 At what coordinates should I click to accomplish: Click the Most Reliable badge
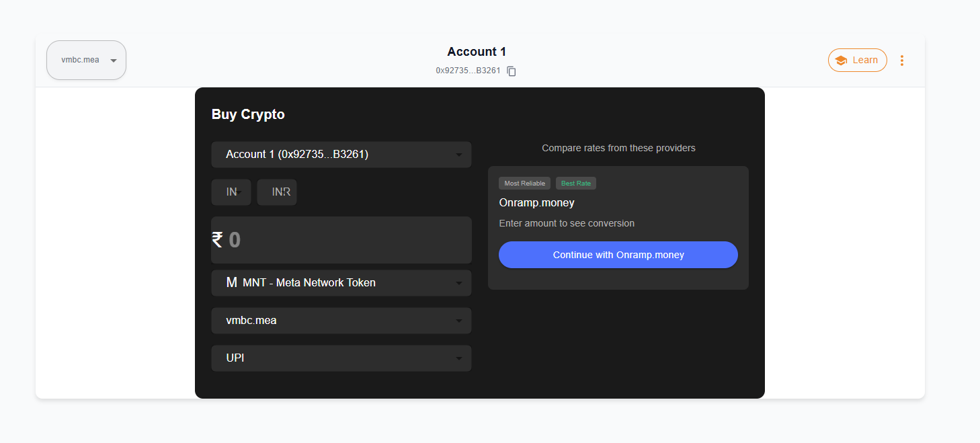[x=524, y=184]
